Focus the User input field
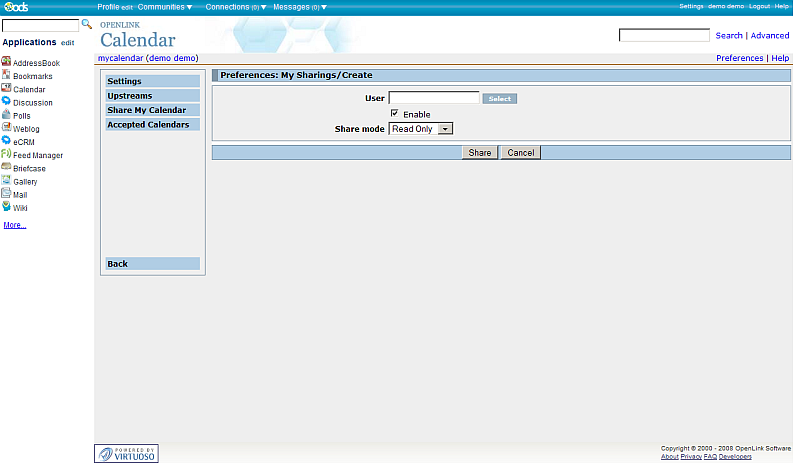 point(433,98)
